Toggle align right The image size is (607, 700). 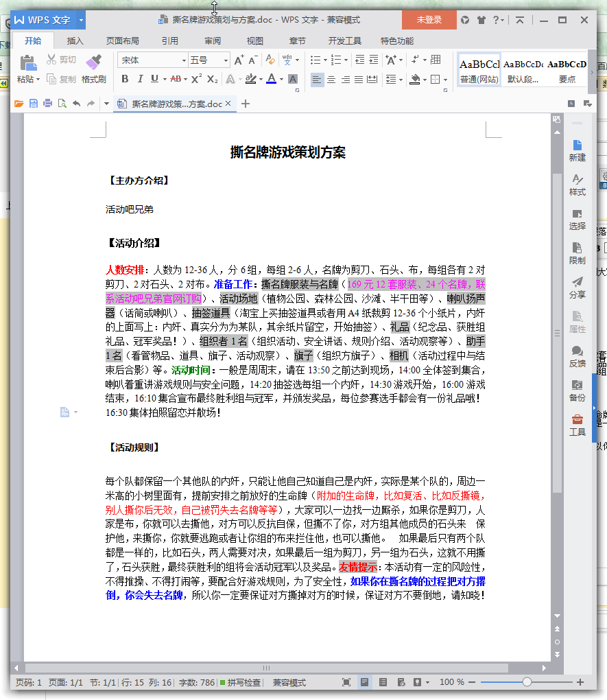345,80
